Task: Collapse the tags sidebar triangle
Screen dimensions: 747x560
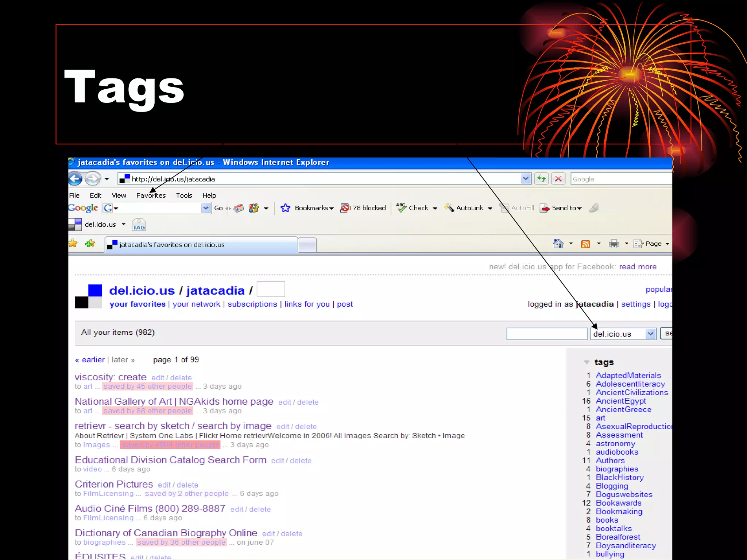Action: coord(587,362)
